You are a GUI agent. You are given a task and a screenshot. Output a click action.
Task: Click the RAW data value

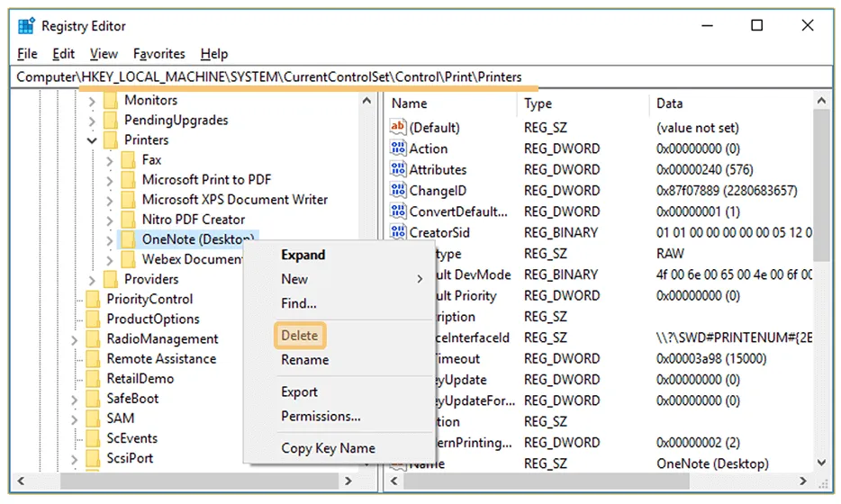[x=671, y=253]
